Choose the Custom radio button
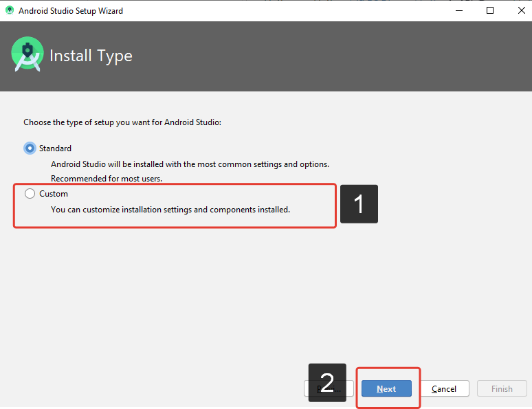Viewport: 532px width, 409px height. [30, 194]
